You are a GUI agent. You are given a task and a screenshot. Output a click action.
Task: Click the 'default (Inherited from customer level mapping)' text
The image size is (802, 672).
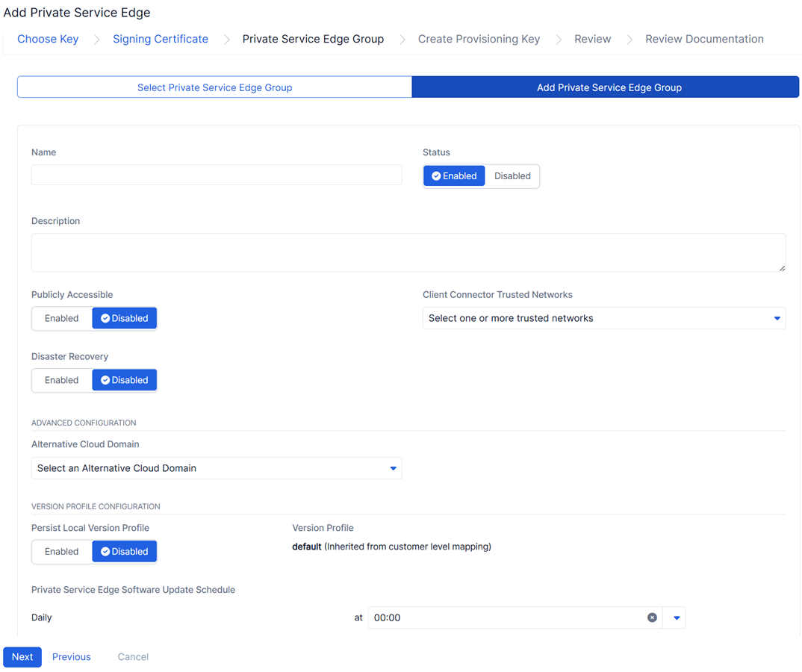click(391, 547)
